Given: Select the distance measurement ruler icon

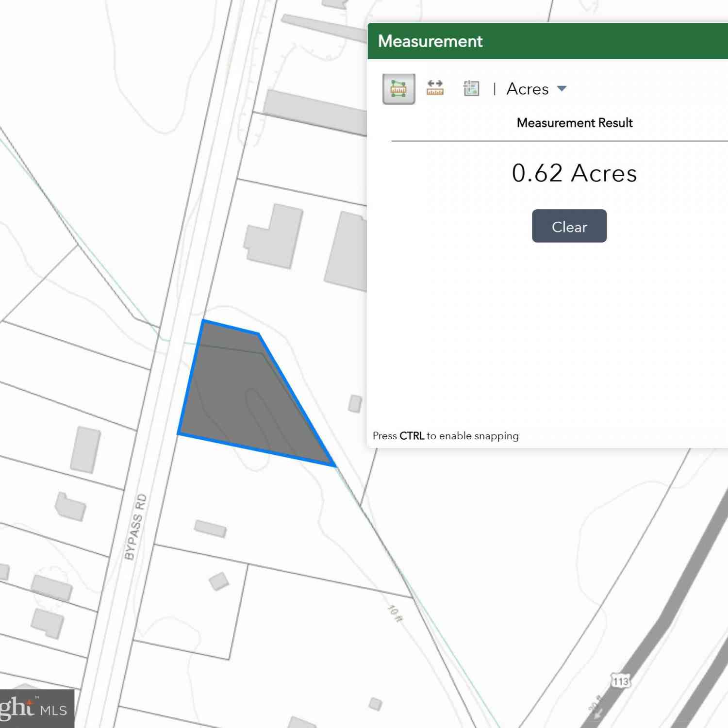Looking at the screenshot, I should click(435, 88).
